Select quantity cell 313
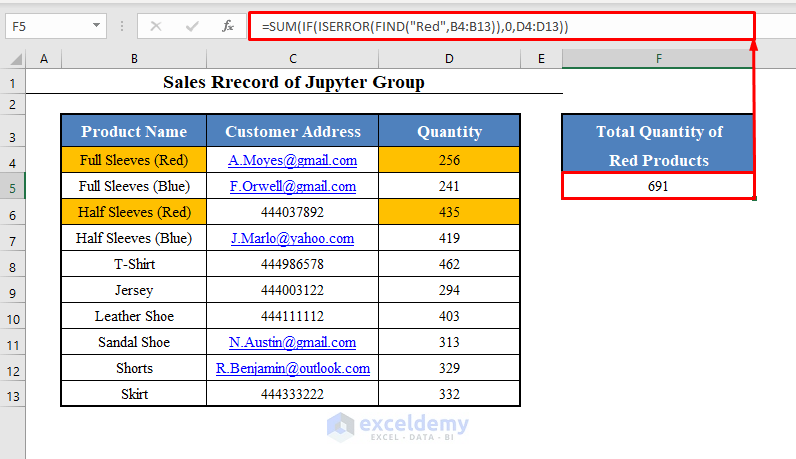The image size is (796, 459). tap(449, 342)
